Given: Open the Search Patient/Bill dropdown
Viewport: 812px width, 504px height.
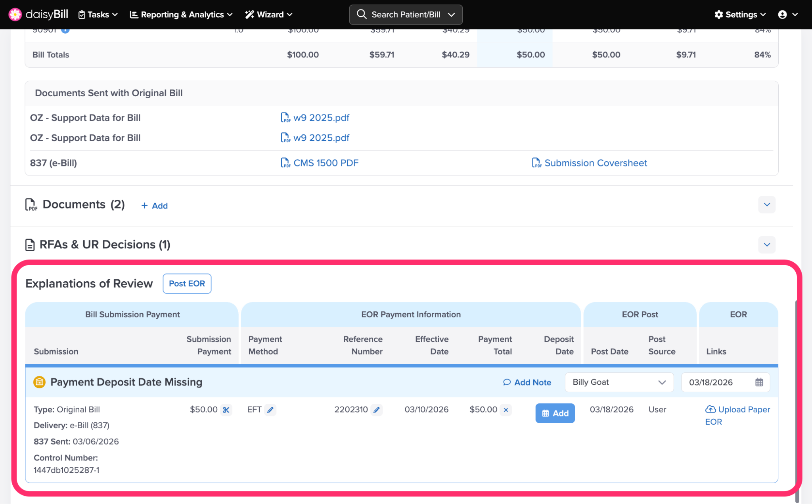Looking at the screenshot, I should (x=406, y=14).
